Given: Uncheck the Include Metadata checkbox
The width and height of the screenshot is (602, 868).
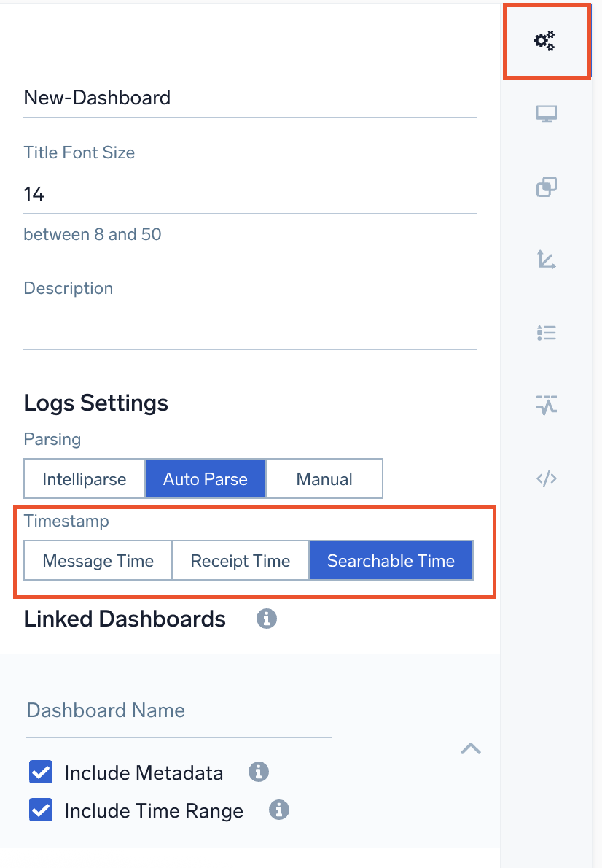Looking at the screenshot, I should (x=41, y=772).
